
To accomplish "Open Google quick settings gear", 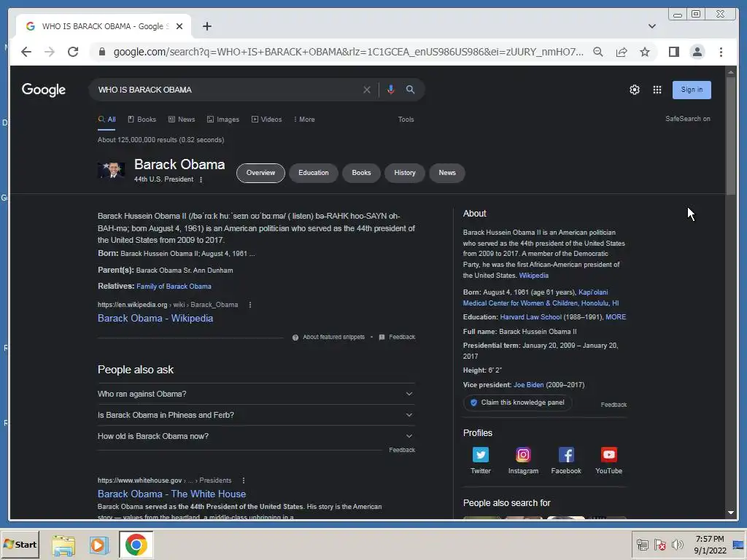I will [x=634, y=90].
